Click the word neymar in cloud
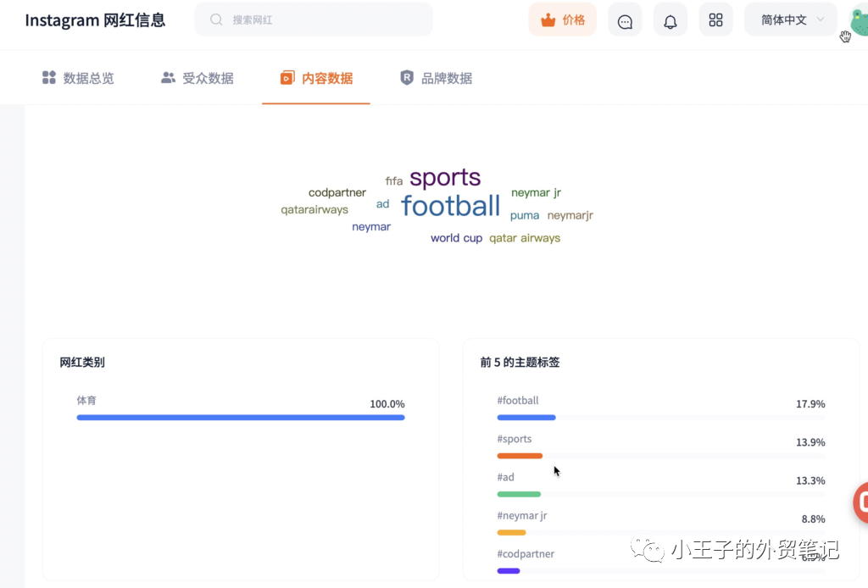The width and height of the screenshot is (868, 588). (x=371, y=227)
